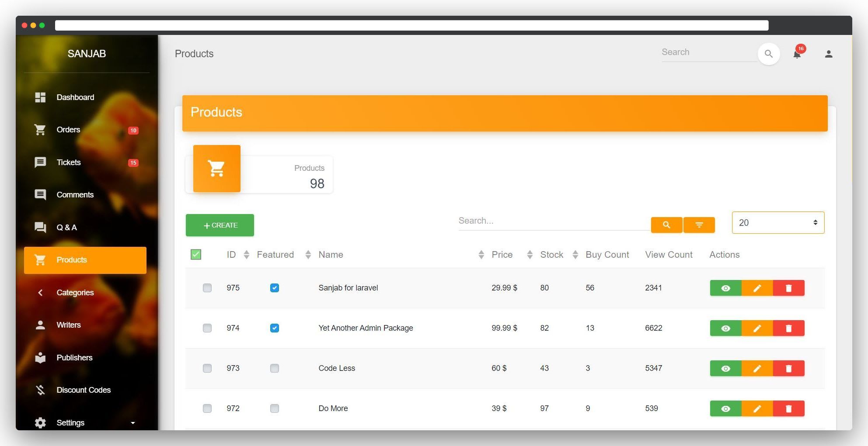Image resolution: width=868 pixels, height=446 pixels.
Task: Click the Tickets badge showing 15
Action: point(133,163)
